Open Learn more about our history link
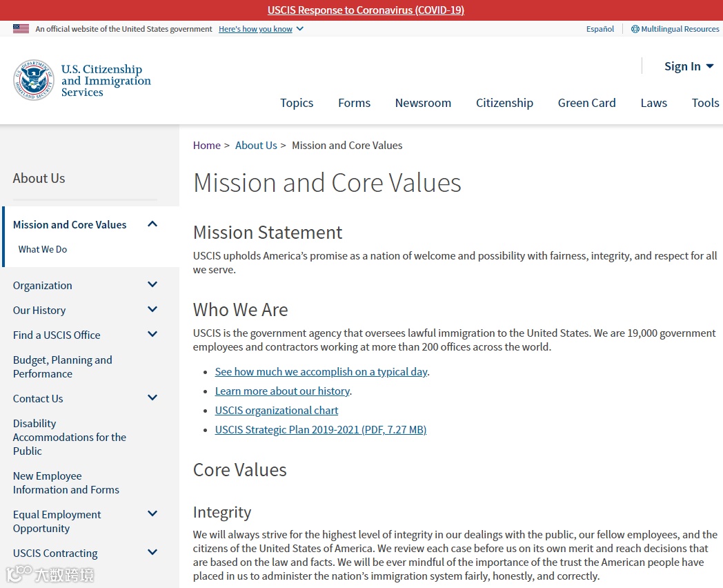Screen dimensions: 723x588 tap(282, 391)
